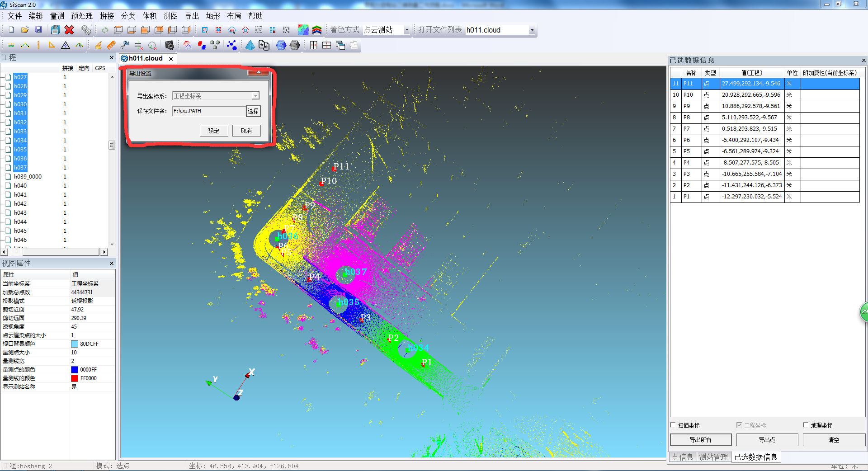Click the 视口背景颜色 80DCFF color swatch

pos(75,344)
